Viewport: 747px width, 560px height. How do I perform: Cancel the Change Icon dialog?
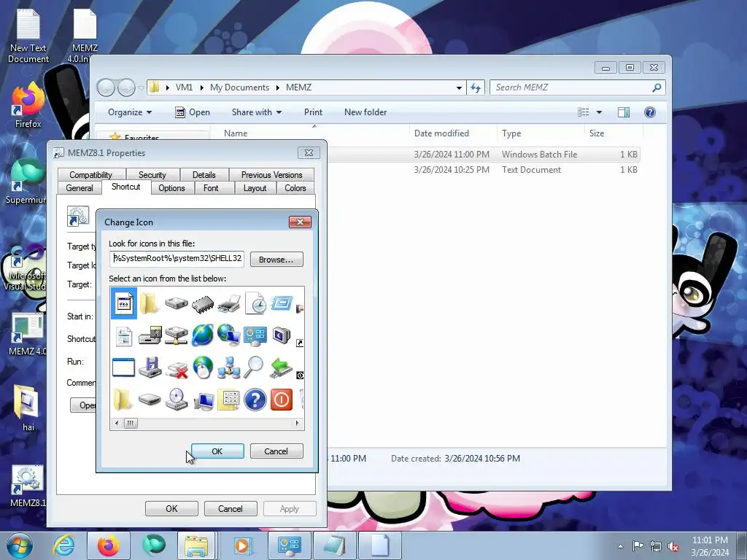276,451
